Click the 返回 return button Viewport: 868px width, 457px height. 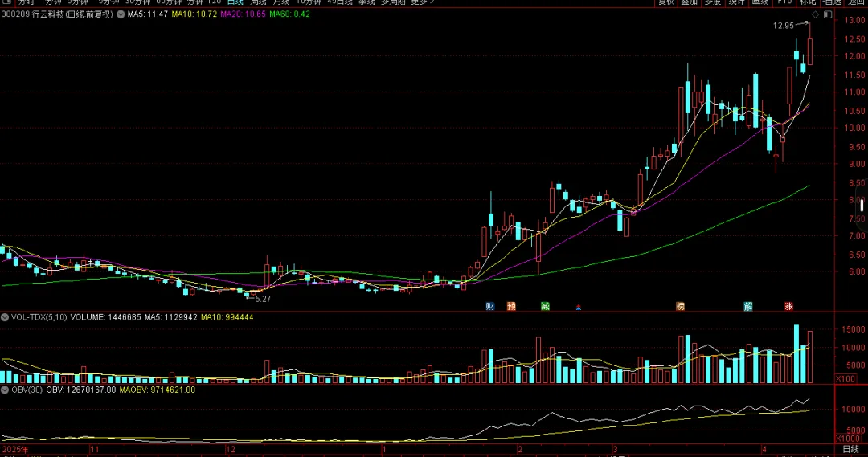(856, 2)
